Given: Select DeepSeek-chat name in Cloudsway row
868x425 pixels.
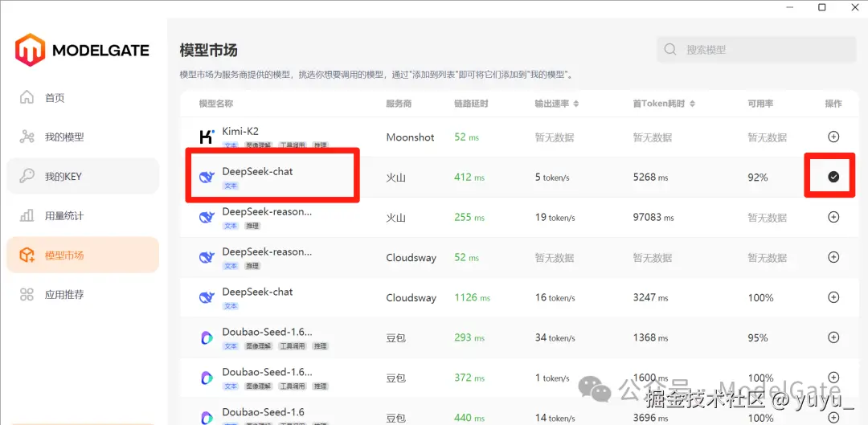Looking at the screenshot, I should (x=257, y=292).
